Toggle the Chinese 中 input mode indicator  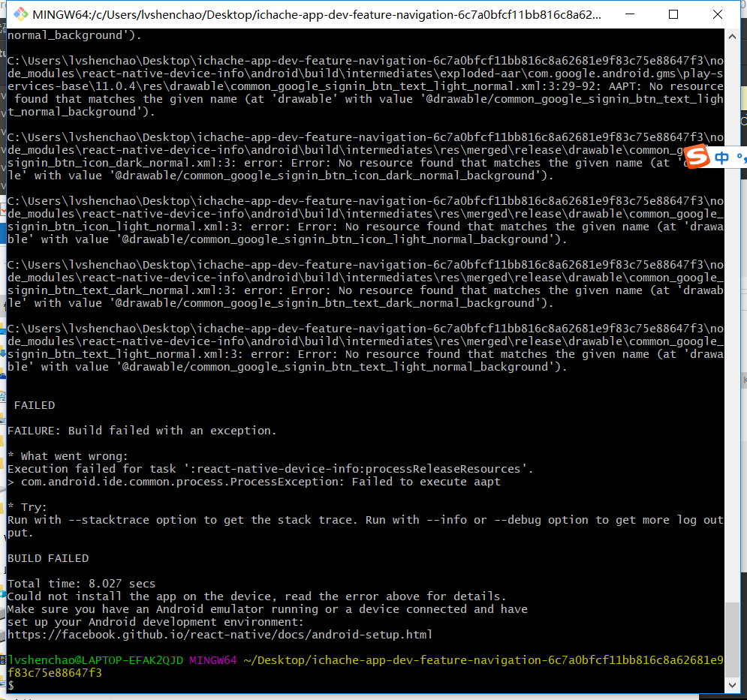(x=721, y=158)
